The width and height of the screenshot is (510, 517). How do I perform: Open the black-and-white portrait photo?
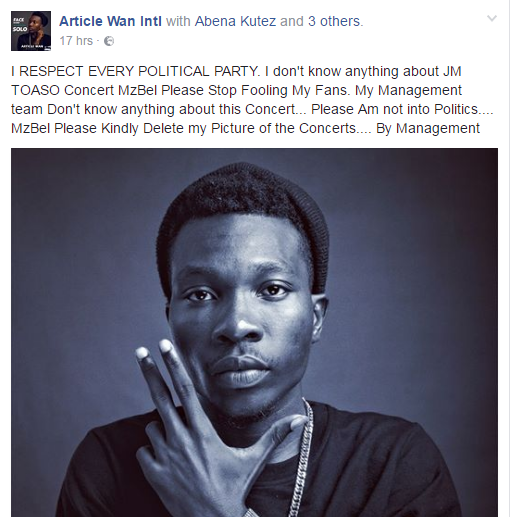pyautogui.click(x=254, y=332)
